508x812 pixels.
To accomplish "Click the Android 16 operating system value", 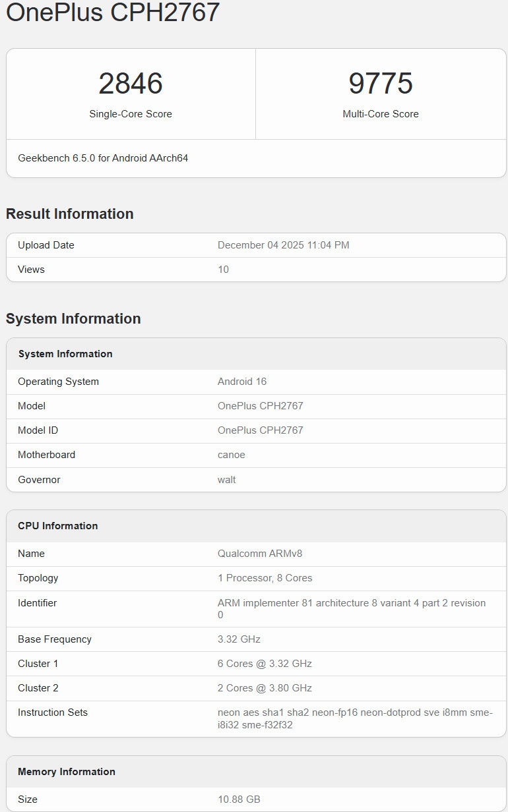I will (x=242, y=382).
